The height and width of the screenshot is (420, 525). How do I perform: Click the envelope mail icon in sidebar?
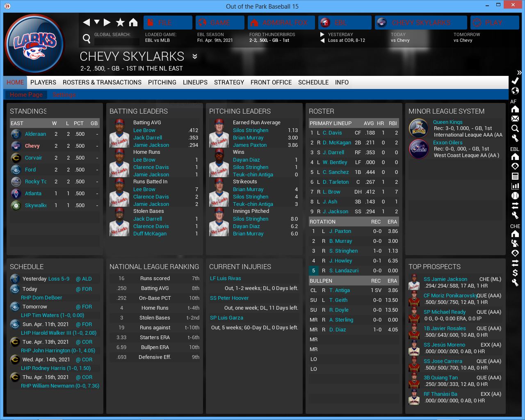pos(515,119)
